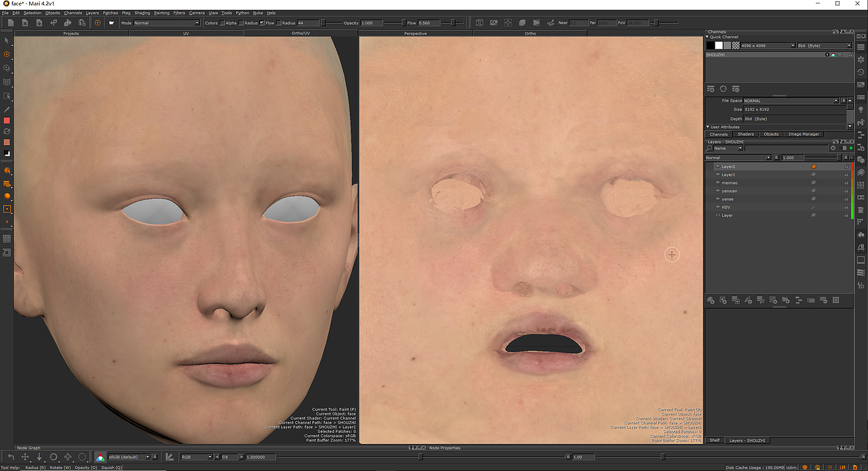Open the Shaders palette tab
Viewport: 868px width, 471px height.
[745, 134]
